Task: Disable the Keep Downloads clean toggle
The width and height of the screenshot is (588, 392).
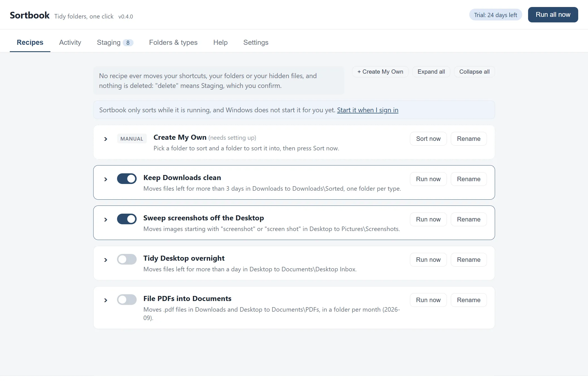Action: [x=127, y=179]
